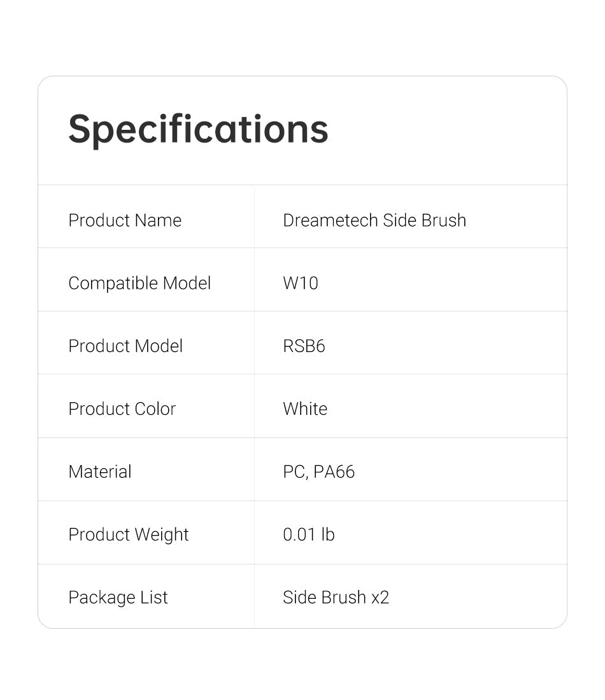605x700 pixels.
Task: Click the Product Model label
Action: point(125,346)
